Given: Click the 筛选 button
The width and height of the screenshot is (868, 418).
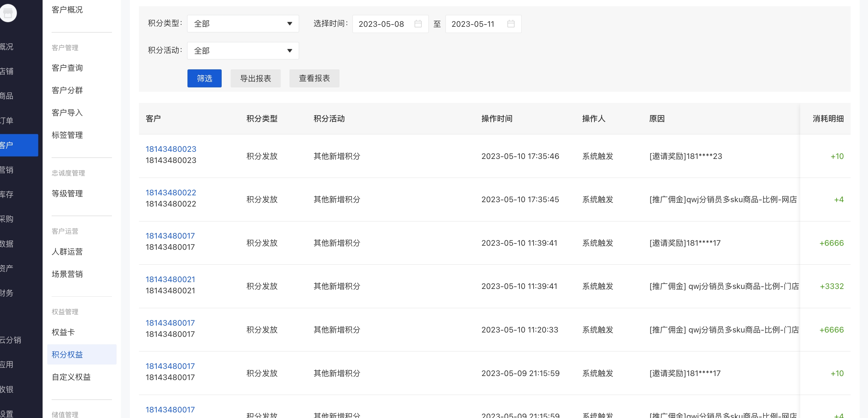Looking at the screenshot, I should (x=205, y=78).
